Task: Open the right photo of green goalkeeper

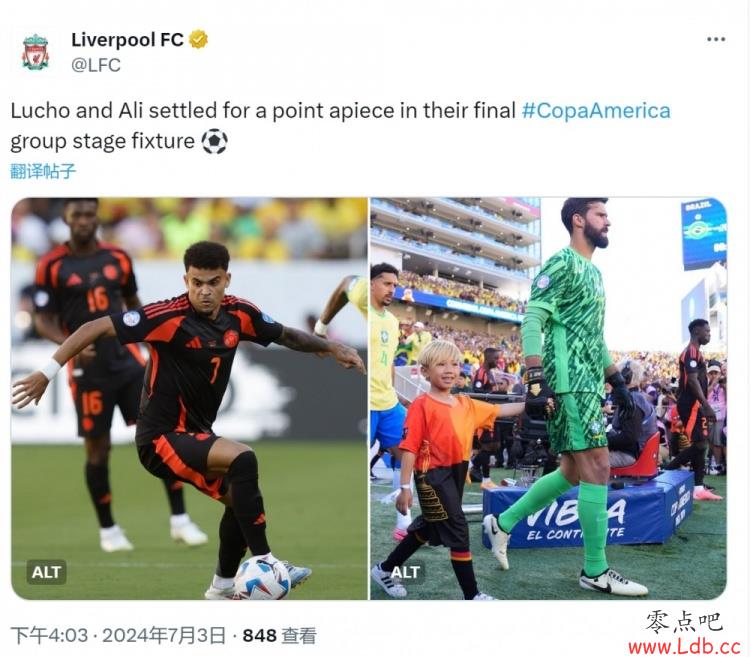Action: coord(548,398)
